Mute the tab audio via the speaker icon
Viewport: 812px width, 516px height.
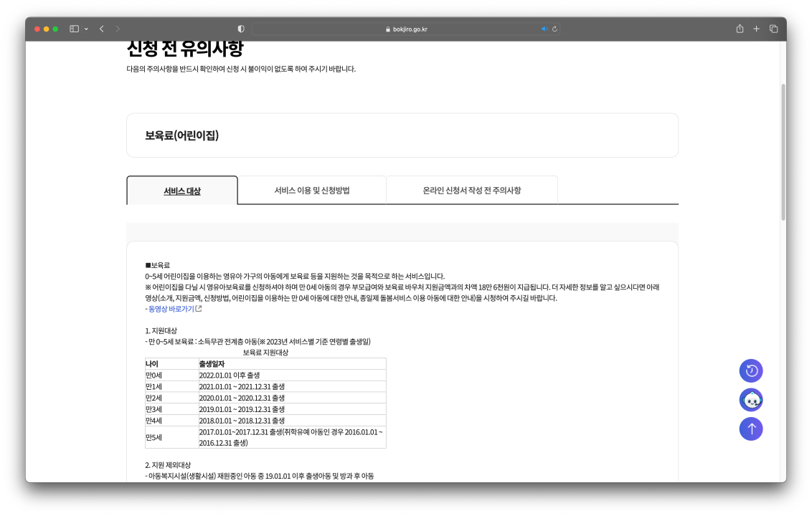[x=544, y=29]
